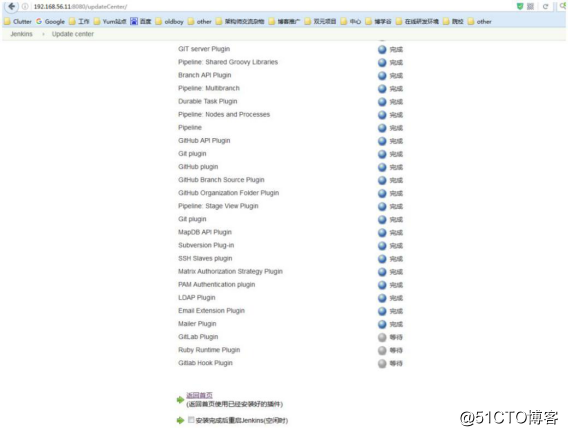Viewport: 568px width, 436px height.
Task: Select the GitHub Branch Source Plugin text
Action: click(221, 180)
